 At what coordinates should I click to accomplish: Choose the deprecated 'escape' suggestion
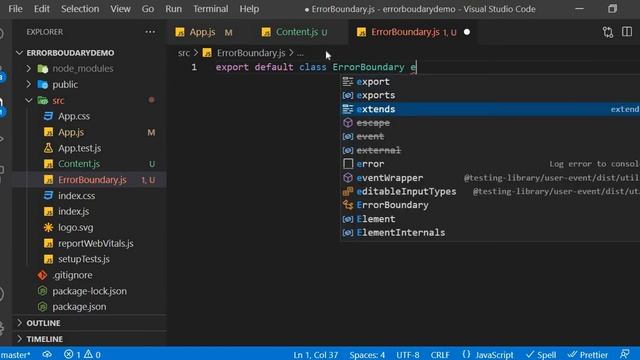490,122
